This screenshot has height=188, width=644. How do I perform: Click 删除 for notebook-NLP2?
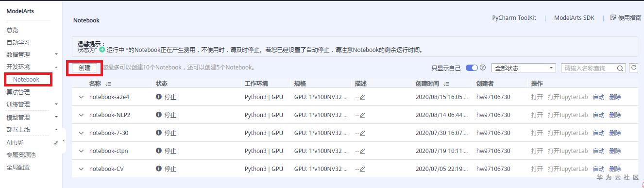click(615, 115)
